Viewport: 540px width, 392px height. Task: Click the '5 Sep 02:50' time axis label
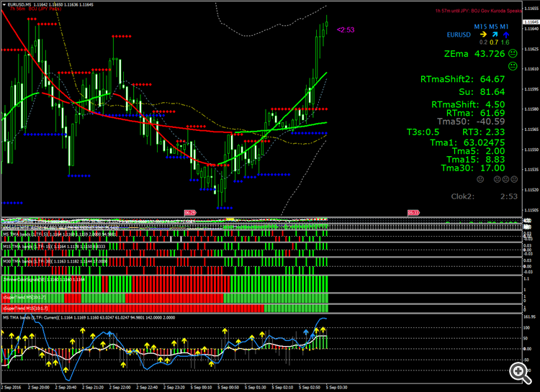[310, 388]
